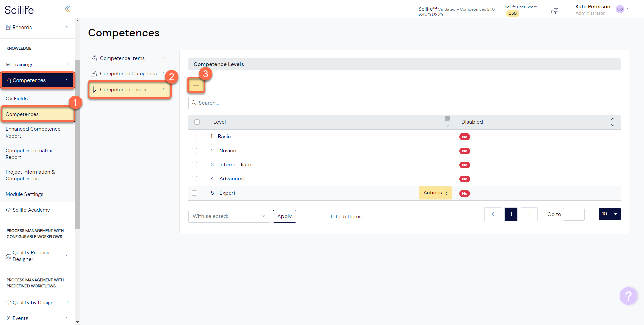Click the Scilife User Score 550 badge

point(513,13)
